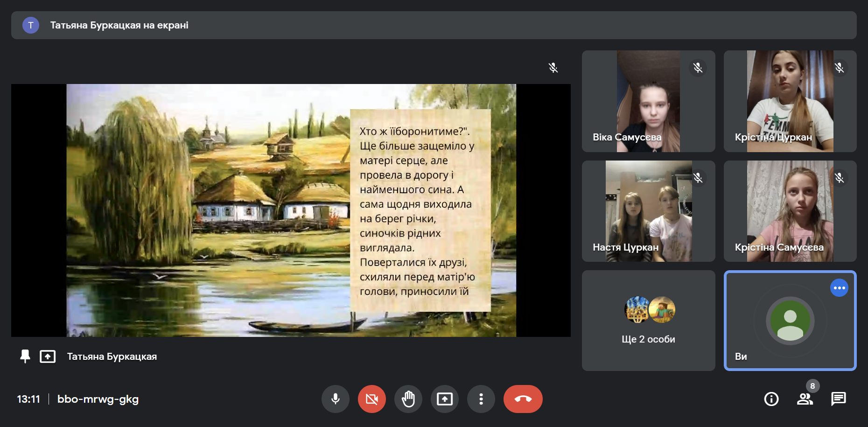868x427 pixels.
Task: Click the present now screen share button
Action: (444, 399)
